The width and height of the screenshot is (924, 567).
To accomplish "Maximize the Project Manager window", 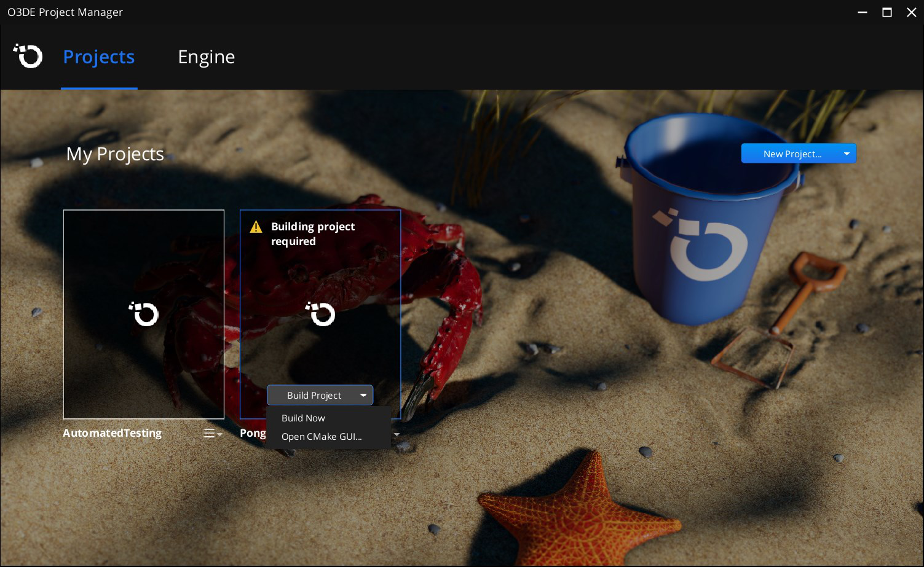I will [887, 12].
